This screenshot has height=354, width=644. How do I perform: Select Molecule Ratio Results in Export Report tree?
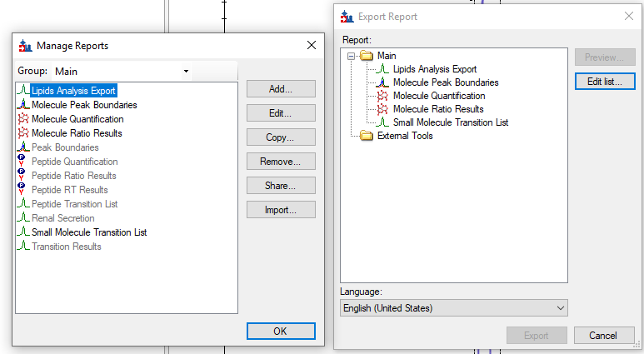coord(438,109)
